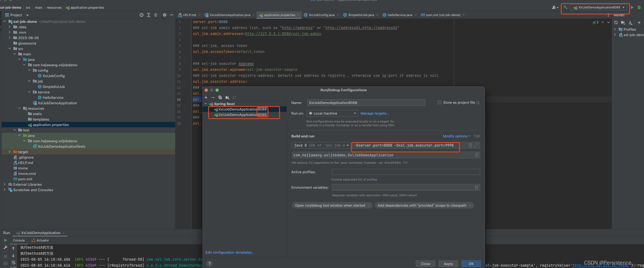Select XxlJobDemoApplicationTests in Project tree

coord(61,146)
